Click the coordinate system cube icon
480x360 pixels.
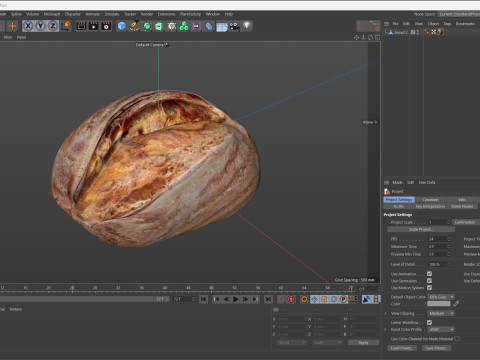point(66,26)
